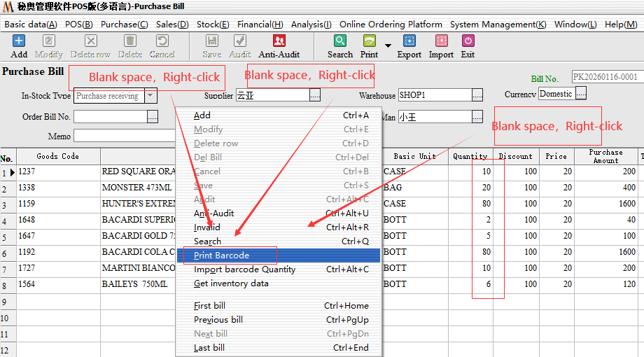
Task: Click Get inventory data menu entry
Action: (231, 283)
